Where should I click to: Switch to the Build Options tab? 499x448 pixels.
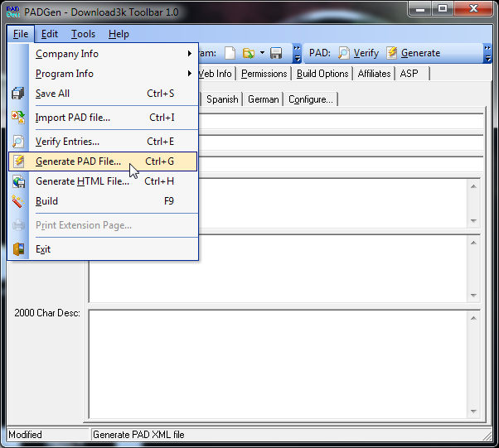[x=322, y=74]
